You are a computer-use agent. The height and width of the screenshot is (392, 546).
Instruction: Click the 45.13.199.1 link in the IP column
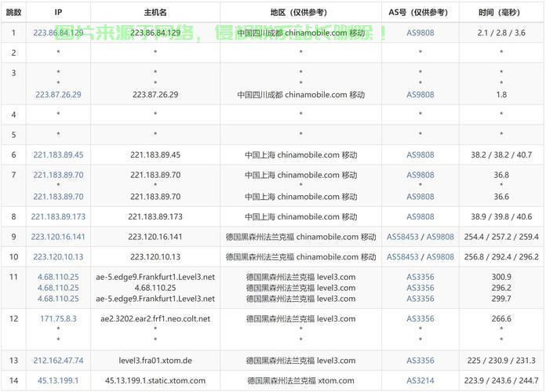tap(59, 380)
